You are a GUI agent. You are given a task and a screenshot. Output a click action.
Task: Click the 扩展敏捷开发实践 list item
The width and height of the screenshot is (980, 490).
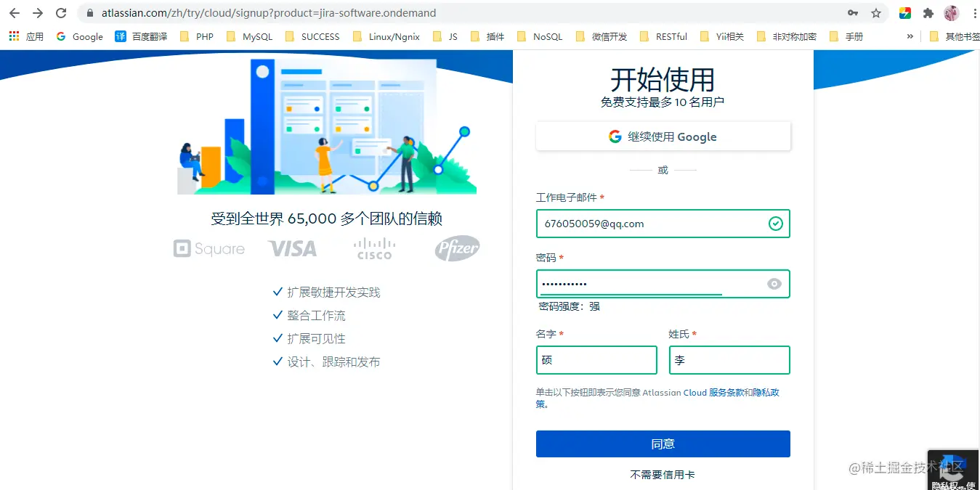[x=333, y=293]
